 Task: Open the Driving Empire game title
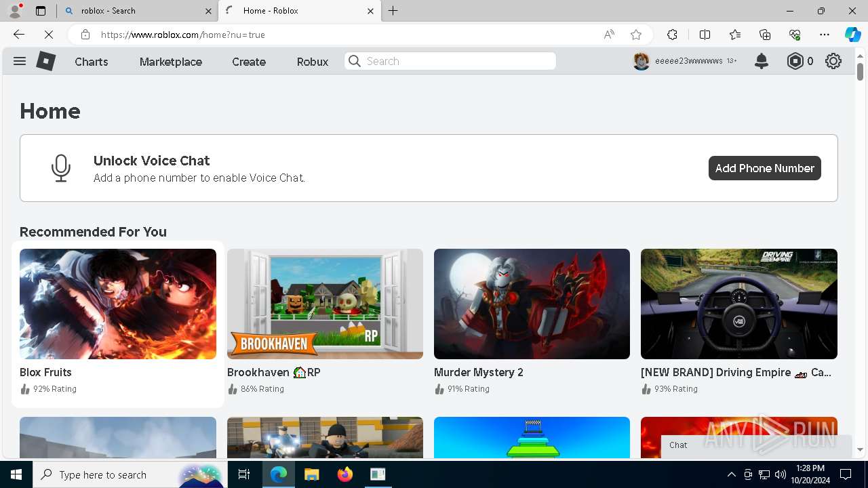[736, 372]
